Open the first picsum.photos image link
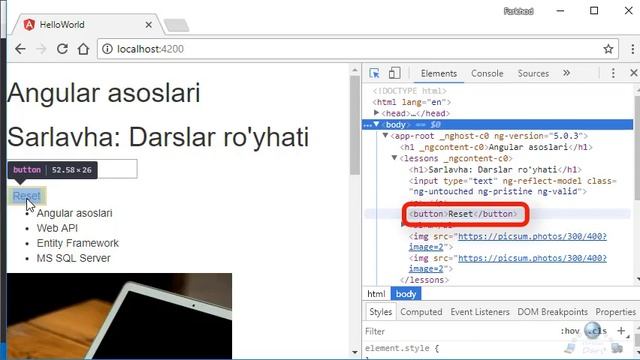640x360 pixels. point(532,236)
